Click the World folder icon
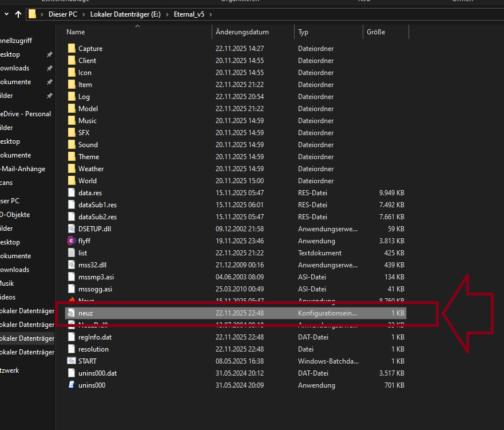 click(72, 180)
